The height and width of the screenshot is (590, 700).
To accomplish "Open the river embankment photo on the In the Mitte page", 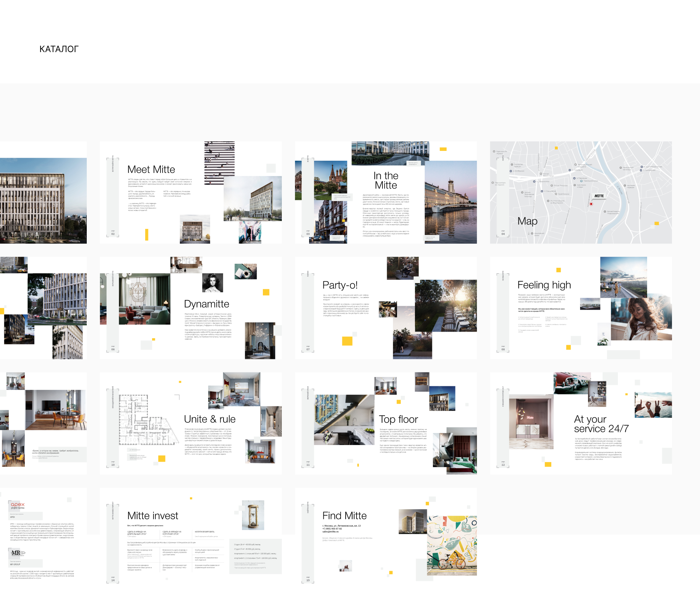I will coord(451,202).
